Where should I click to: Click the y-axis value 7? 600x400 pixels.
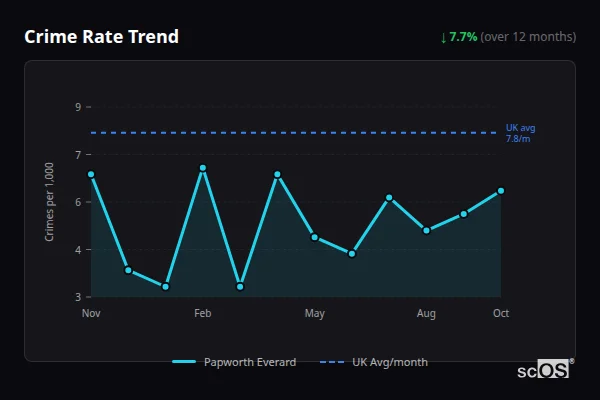(x=78, y=155)
